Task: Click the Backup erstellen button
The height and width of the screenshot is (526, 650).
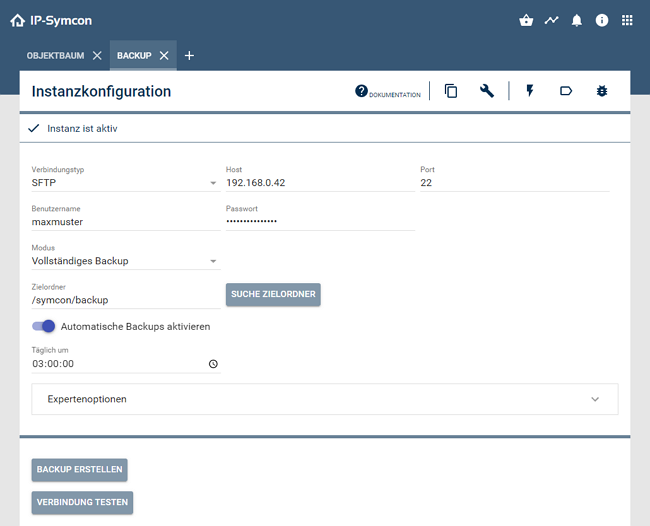Action: coord(79,470)
